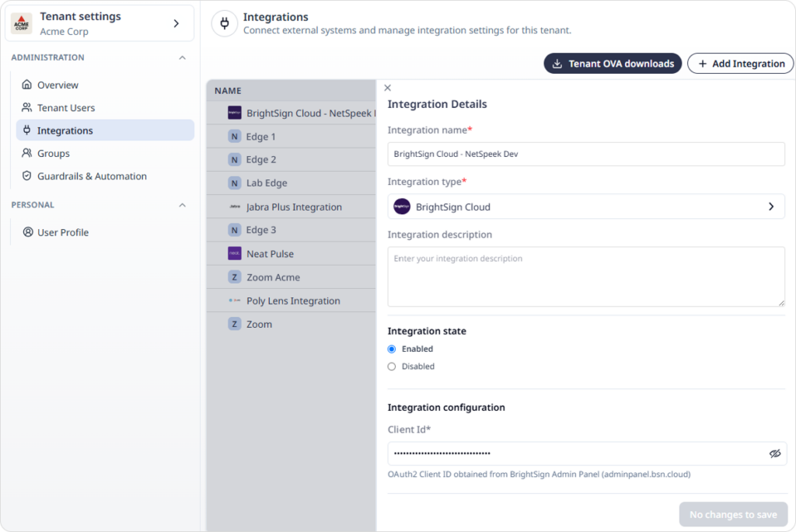
Task: Click the Jabra logo icon
Action: [x=235, y=207]
